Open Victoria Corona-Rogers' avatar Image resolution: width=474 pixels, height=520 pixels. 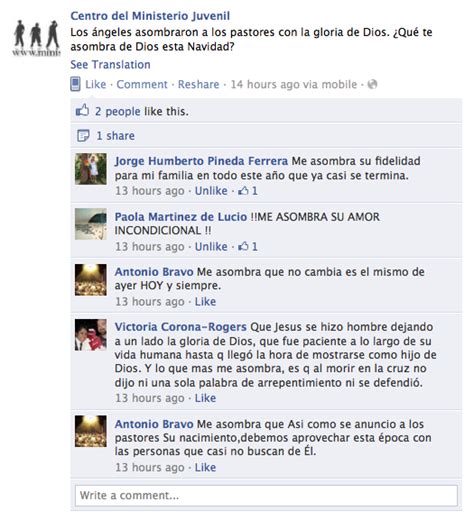(x=91, y=335)
